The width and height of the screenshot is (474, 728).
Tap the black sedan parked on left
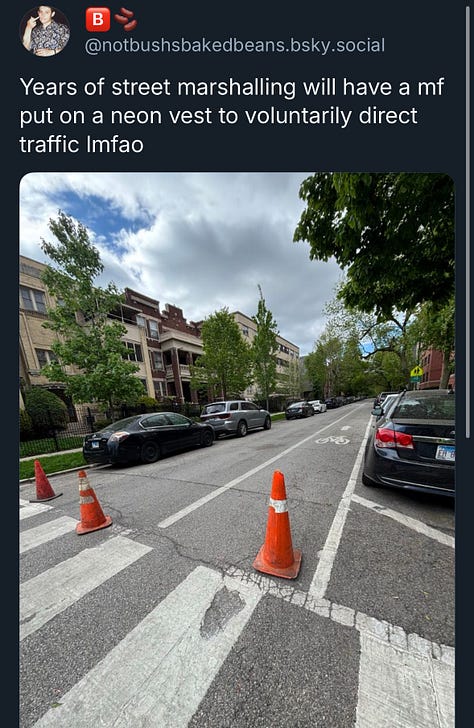(149, 437)
